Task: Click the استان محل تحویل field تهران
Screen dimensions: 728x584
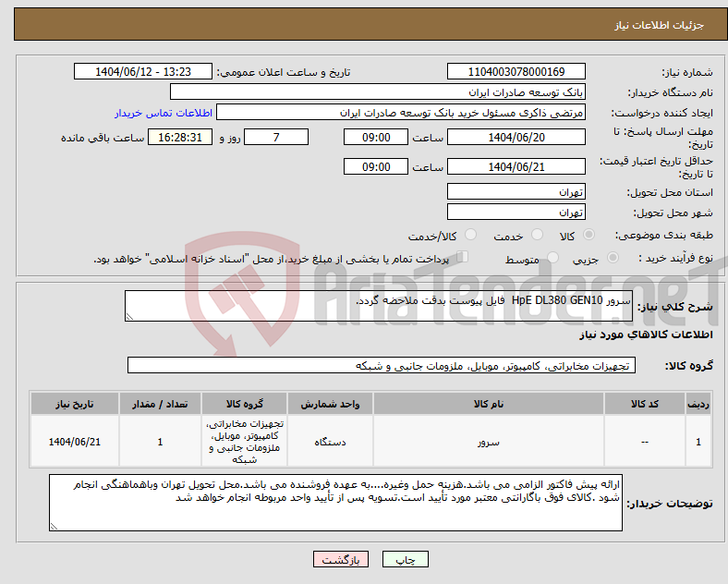Action: [x=516, y=191]
